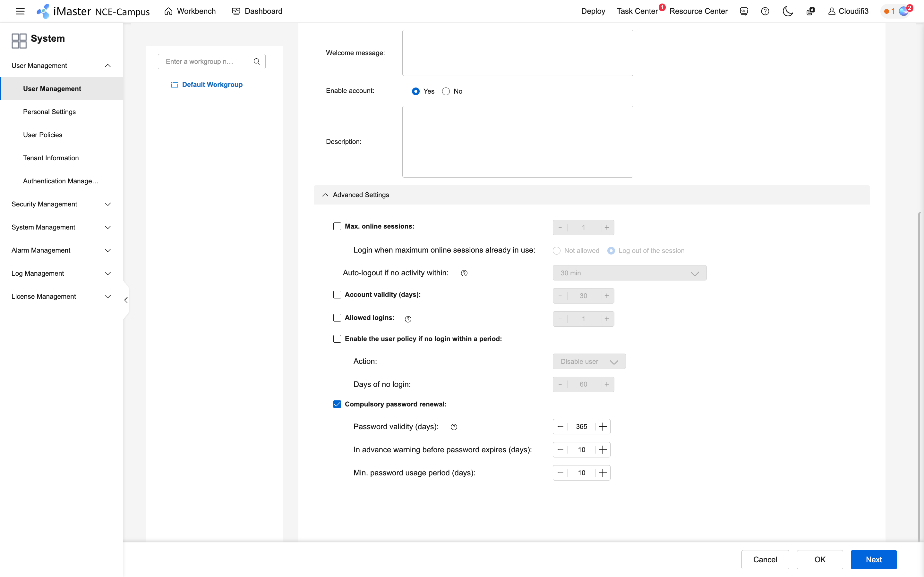Toggle dark mode with the moon icon
Image resolution: width=924 pixels, height=577 pixels.
(787, 11)
